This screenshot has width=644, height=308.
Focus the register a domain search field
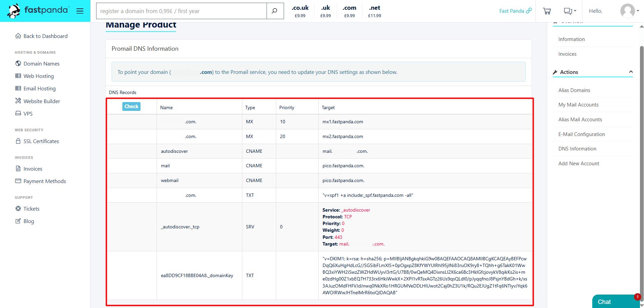182,11
